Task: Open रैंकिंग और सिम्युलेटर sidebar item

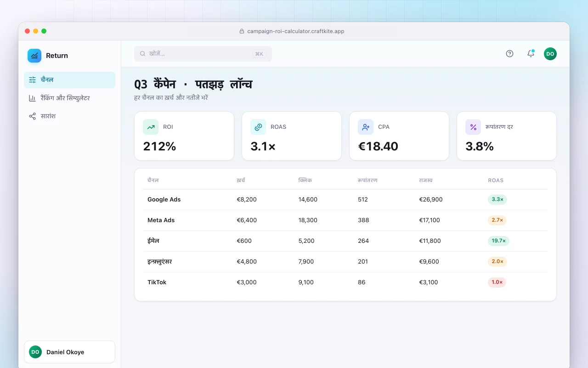Action: pyautogui.click(x=69, y=98)
